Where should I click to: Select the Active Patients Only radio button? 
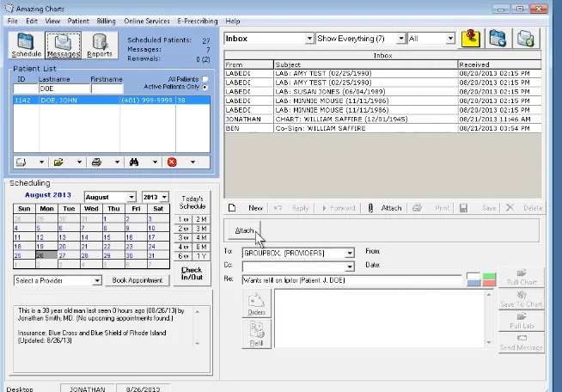pos(205,87)
